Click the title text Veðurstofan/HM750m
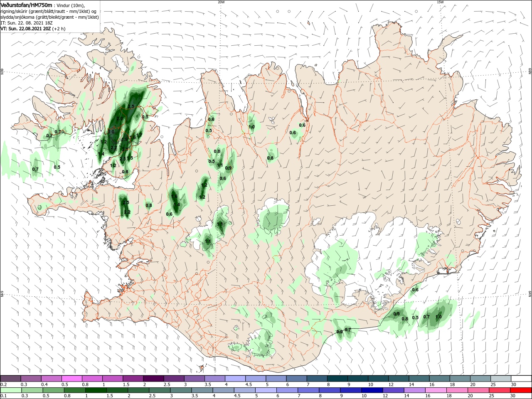 point(26,5)
